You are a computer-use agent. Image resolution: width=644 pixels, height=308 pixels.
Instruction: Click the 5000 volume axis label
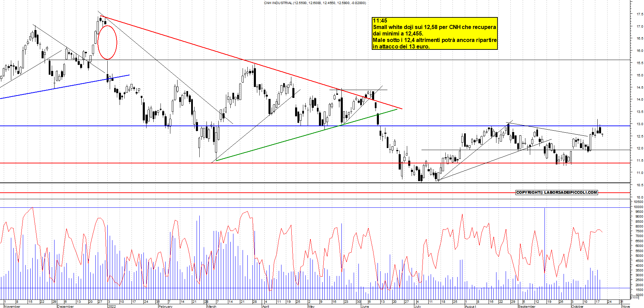[639, 256]
